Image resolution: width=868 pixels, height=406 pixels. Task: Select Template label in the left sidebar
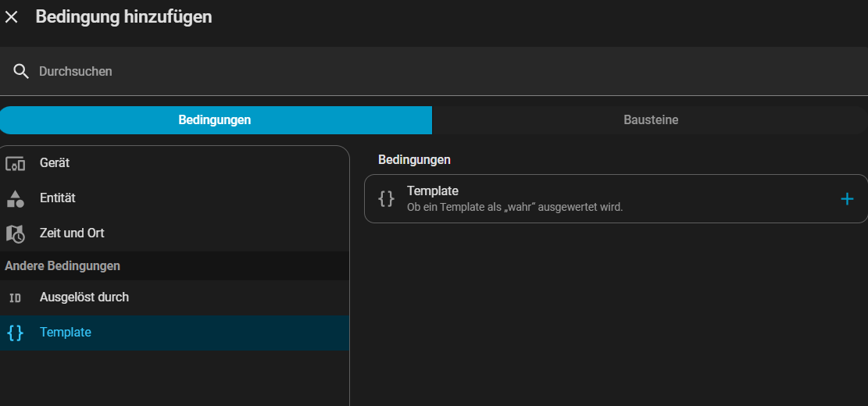click(x=66, y=333)
